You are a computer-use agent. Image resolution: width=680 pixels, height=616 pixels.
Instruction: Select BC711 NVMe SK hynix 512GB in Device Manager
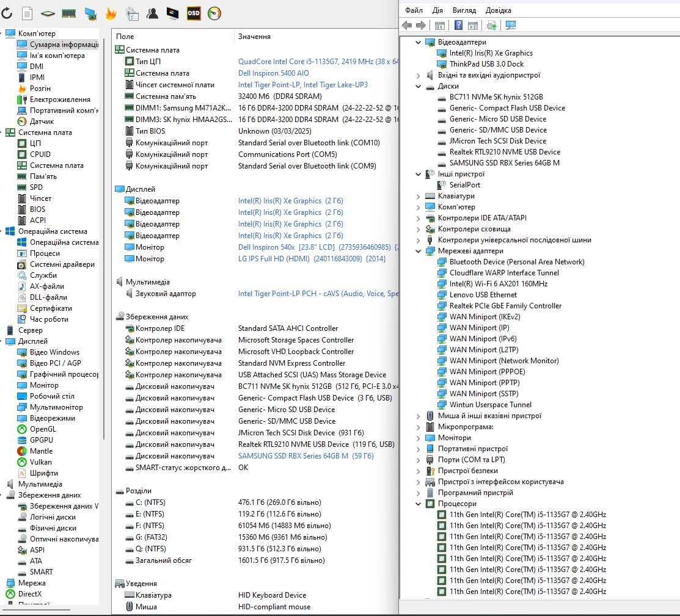tap(496, 97)
